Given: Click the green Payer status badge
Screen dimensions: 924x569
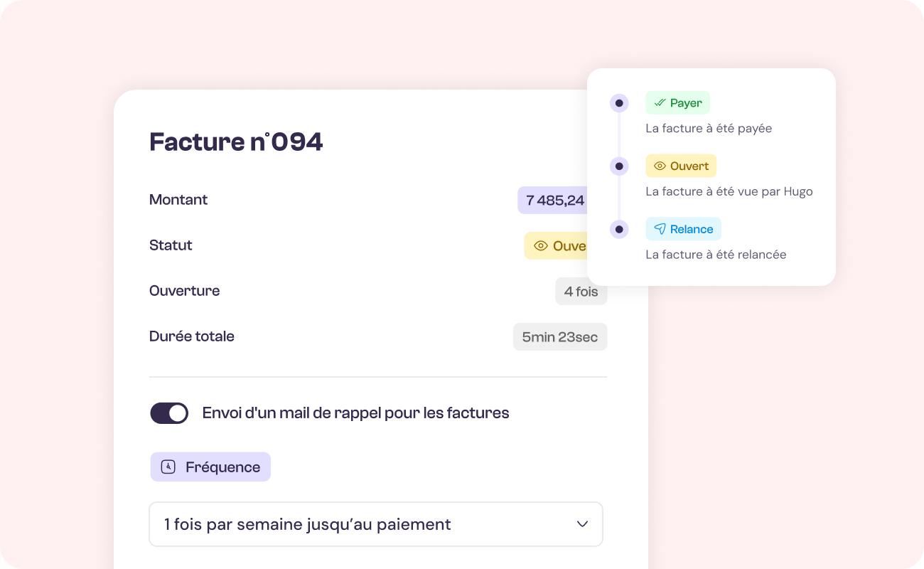Looking at the screenshot, I should (677, 102).
